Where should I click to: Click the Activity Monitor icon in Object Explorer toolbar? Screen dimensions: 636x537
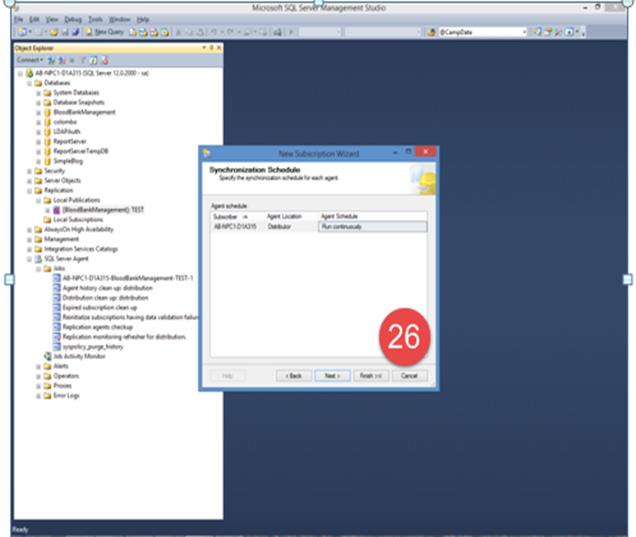click(105, 60)
